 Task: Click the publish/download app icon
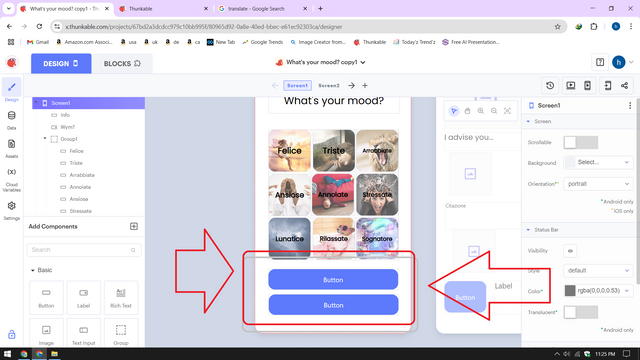[608, 86]
